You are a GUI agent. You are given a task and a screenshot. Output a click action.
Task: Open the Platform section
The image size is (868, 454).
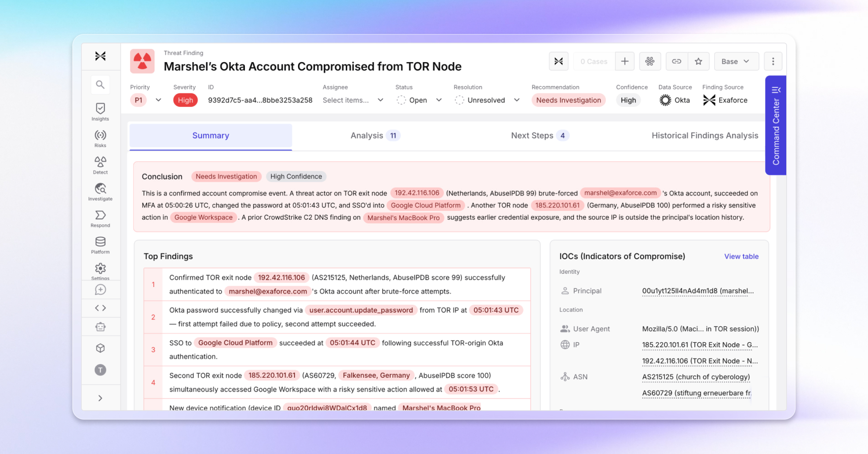(x=100, y=245)
